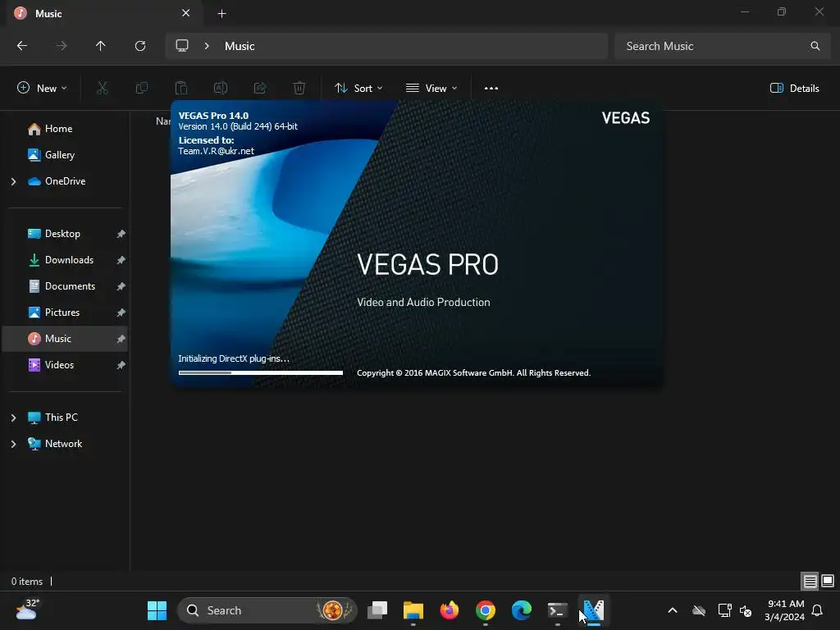Image resolution: width=840 pixels, height=630 pixels.
Task: Open the View dropdown
Action: tap(431, 88)
